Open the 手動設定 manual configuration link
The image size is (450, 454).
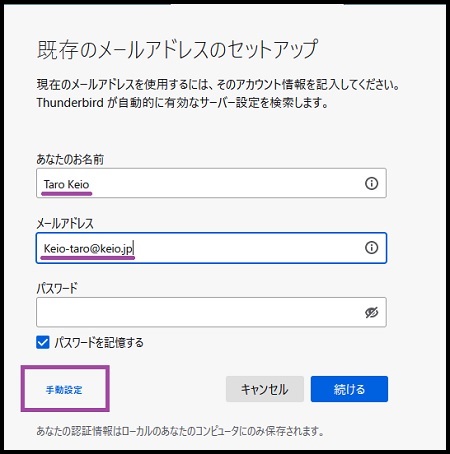tap(64, 390)
